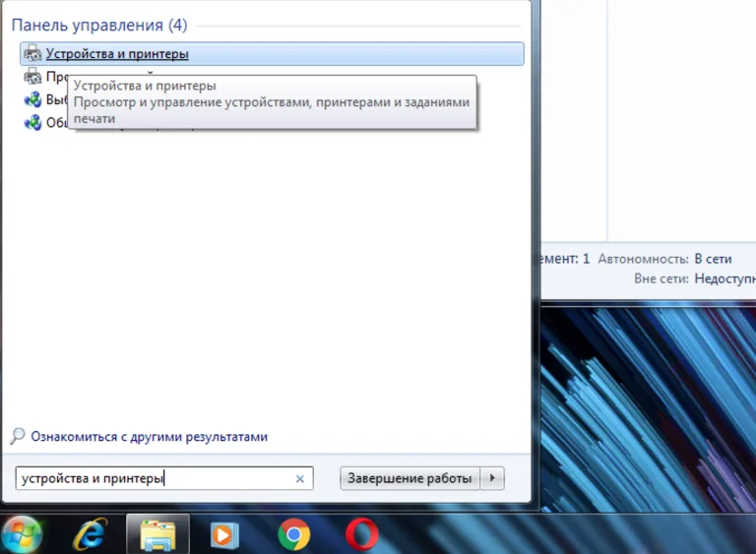756x554 pixels.
Task: Select the highlighted "Устройства и принтеры" result
Action: pyautogui.click(x=272, y=53)
